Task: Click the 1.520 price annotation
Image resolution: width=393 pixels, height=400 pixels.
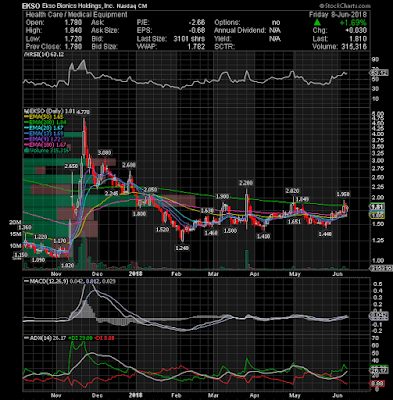Action: [163, 230]
